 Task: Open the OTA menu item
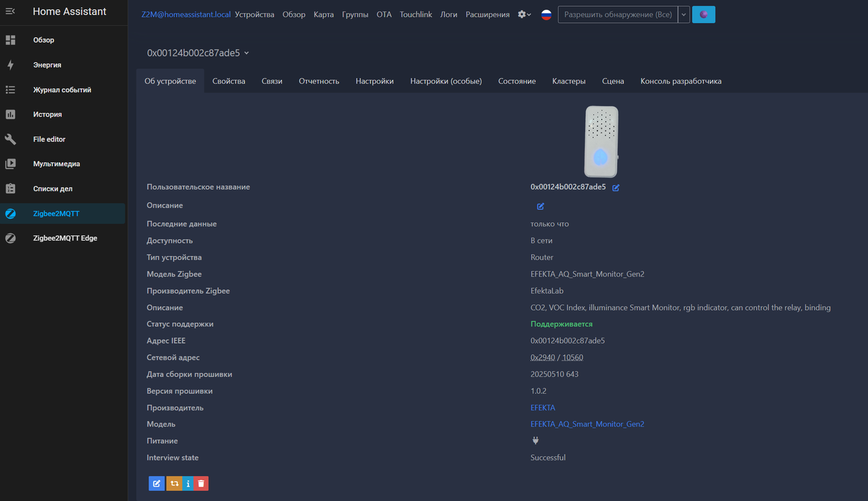pyautogui.click(x=384, y=14)
